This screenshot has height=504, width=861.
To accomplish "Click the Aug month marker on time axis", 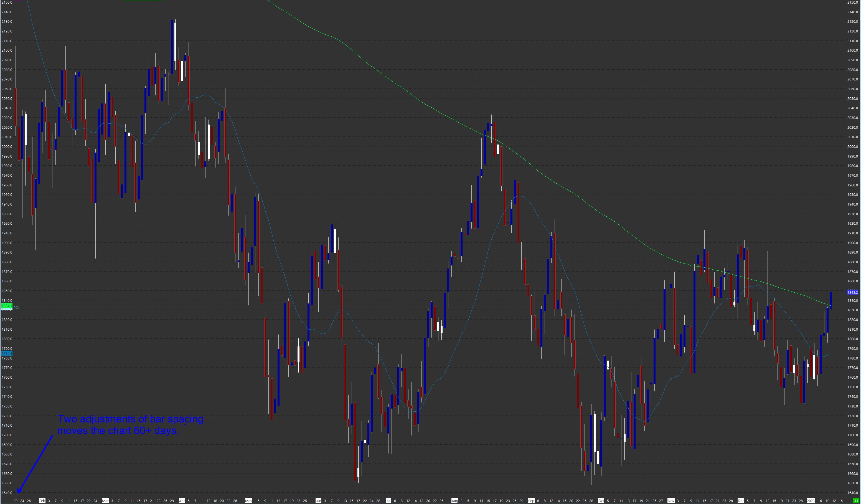I will pos(454,501).
